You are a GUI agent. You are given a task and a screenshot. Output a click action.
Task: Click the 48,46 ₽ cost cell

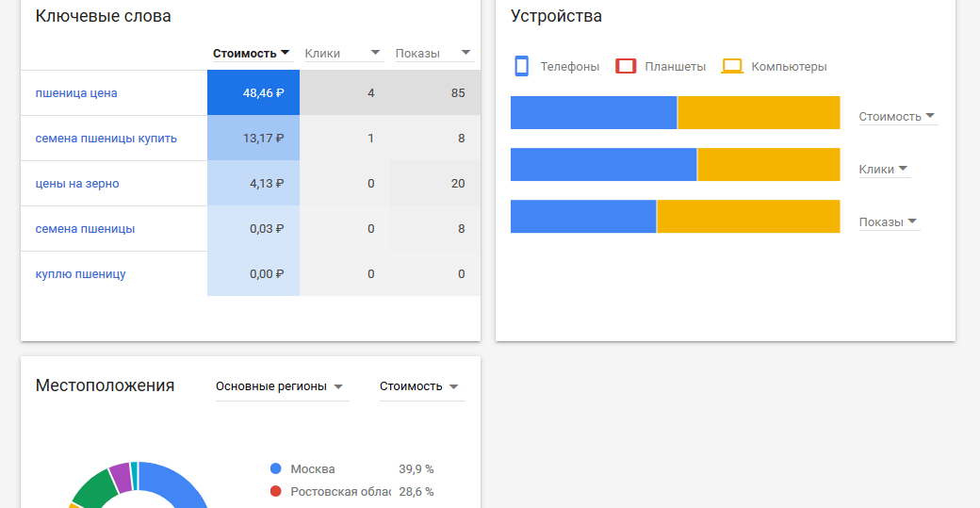pyautogui.click(x=253, y=93)
